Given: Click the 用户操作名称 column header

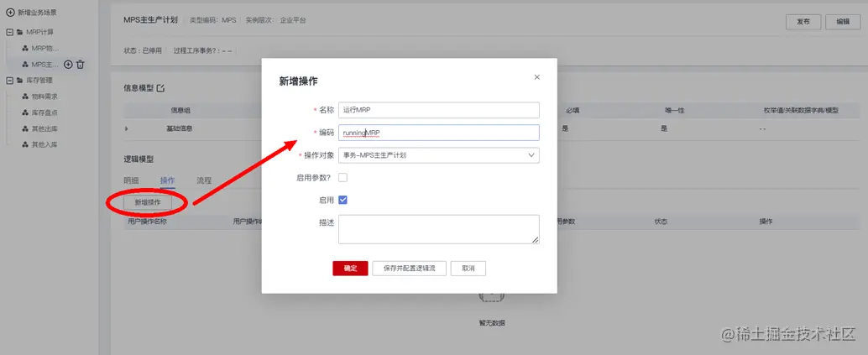Looking at the screenshot, I should (x=147, y=221).
